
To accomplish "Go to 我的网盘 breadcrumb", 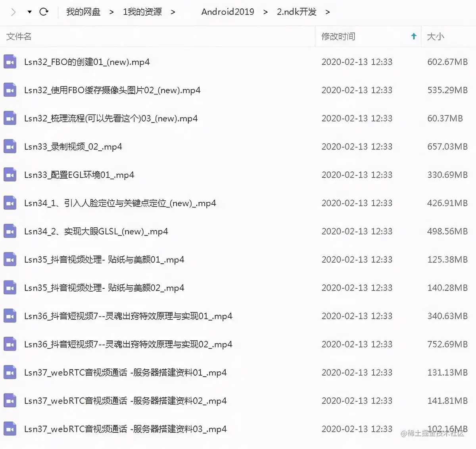I will [x=83, y=12].
